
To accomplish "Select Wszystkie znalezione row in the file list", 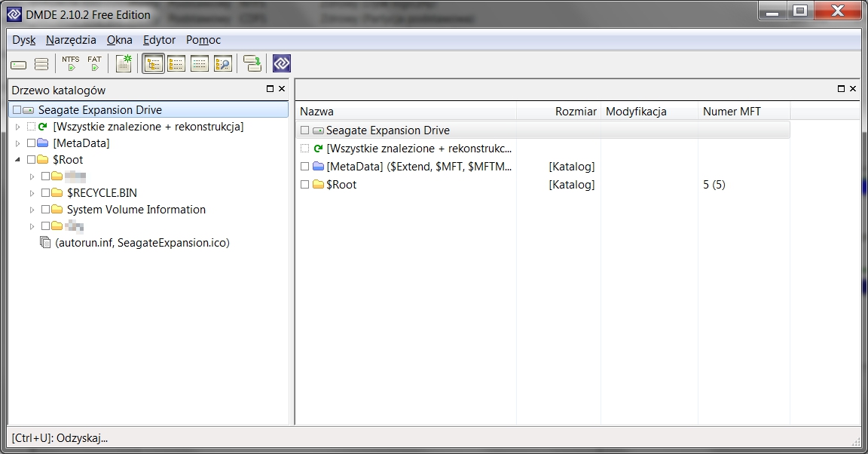I will pyautogui.click(x=542, y=149).
